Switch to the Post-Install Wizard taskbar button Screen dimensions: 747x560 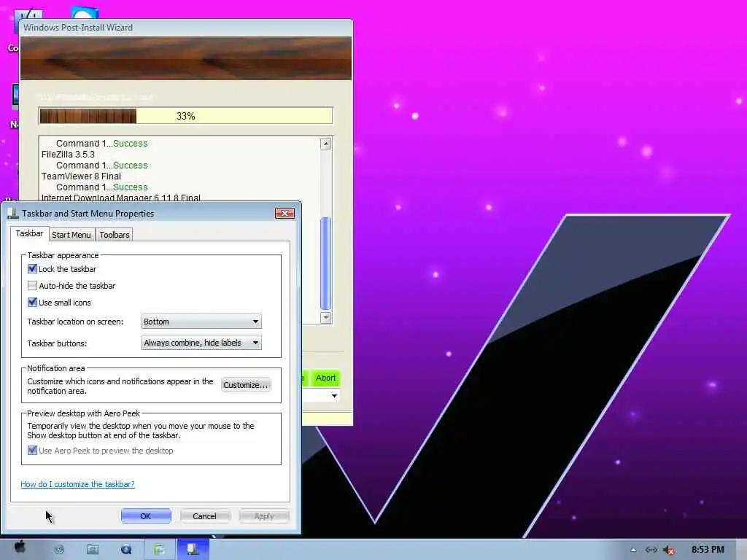[160, 550]
